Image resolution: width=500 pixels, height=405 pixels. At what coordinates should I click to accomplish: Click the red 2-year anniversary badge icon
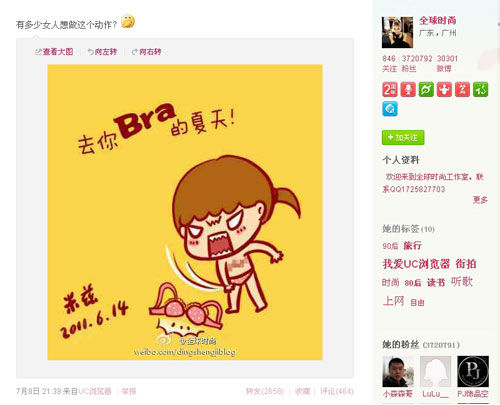pyautogui.click(x=390, y=89)
